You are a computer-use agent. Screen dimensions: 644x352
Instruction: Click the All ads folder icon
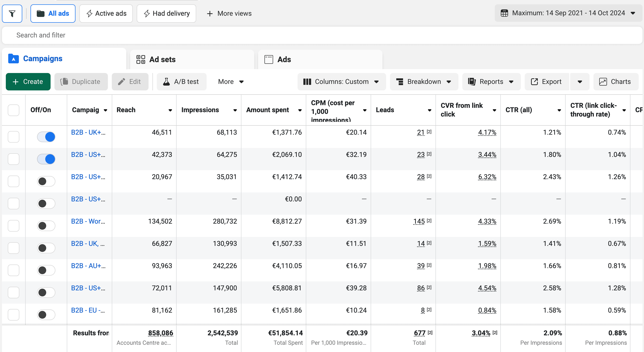click(40, 14)
